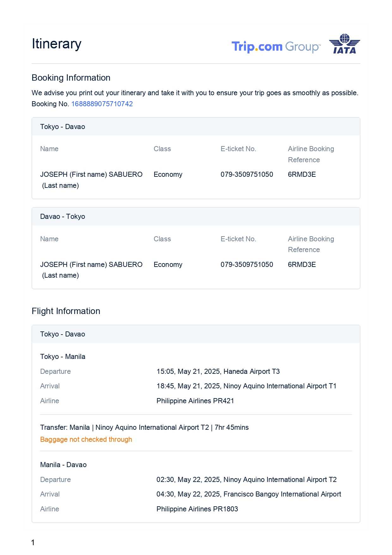Click the orange Baggage not checked through warning
392x555 pixels.
86,440
